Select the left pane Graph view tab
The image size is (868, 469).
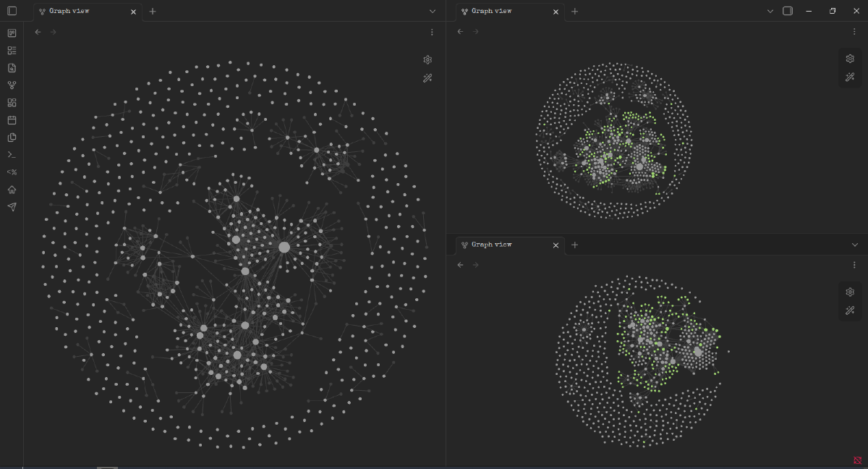(80, 12)
